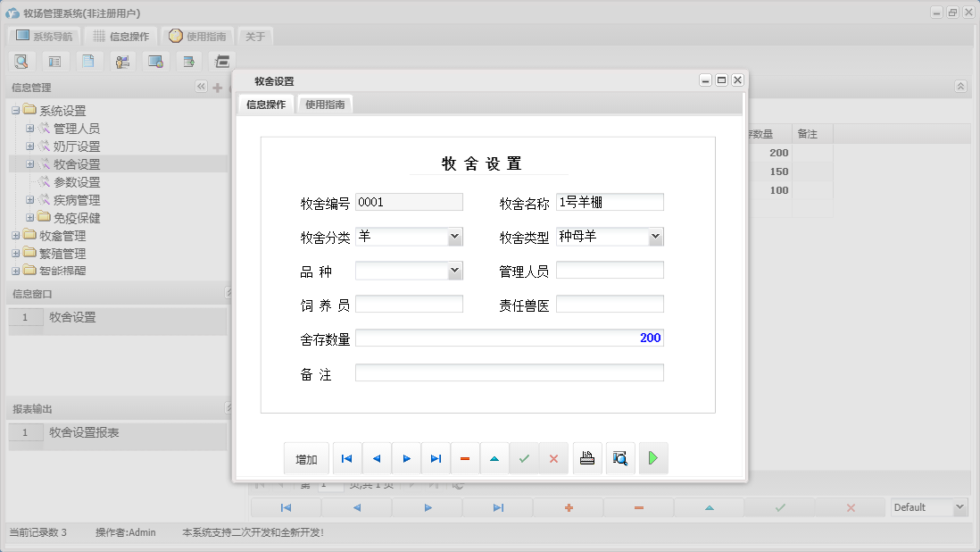Click into the 管理人员 input field
The image size is (980, 552).
pyautogui.click(x=610, y=270)
